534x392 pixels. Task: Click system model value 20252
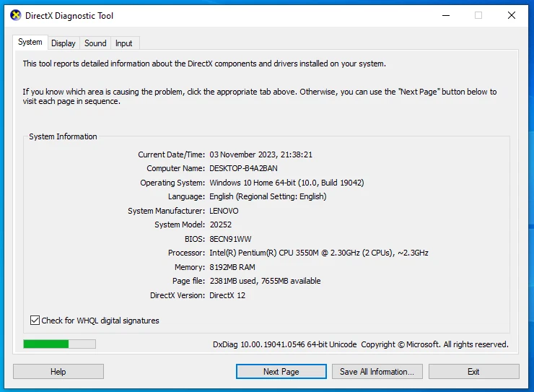coord(220,225)
